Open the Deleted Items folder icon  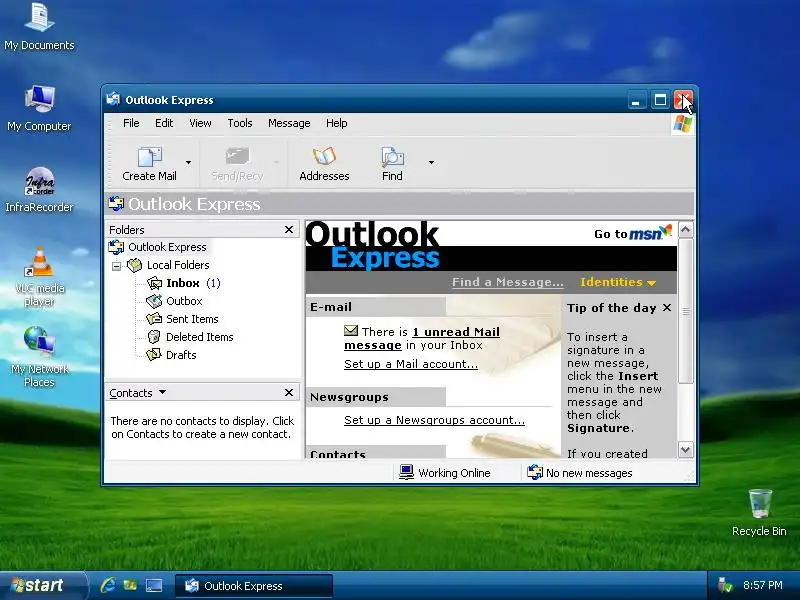pos(154,337)
